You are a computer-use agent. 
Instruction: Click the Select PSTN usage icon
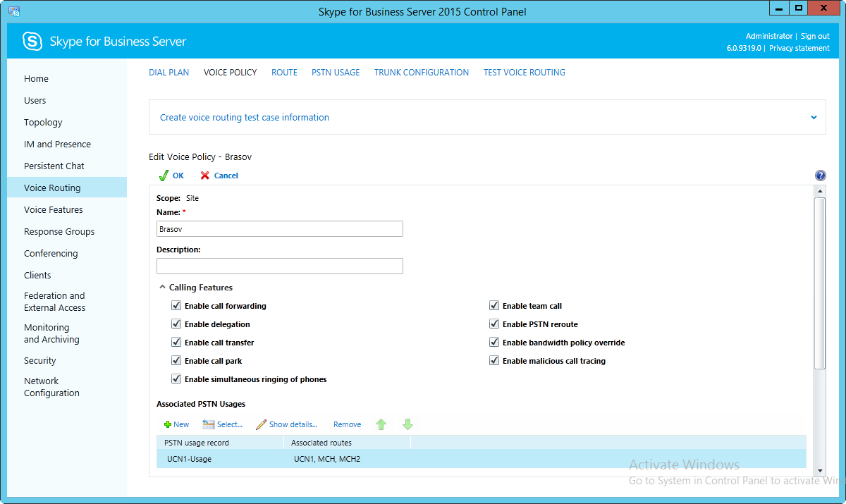(208, 424)
